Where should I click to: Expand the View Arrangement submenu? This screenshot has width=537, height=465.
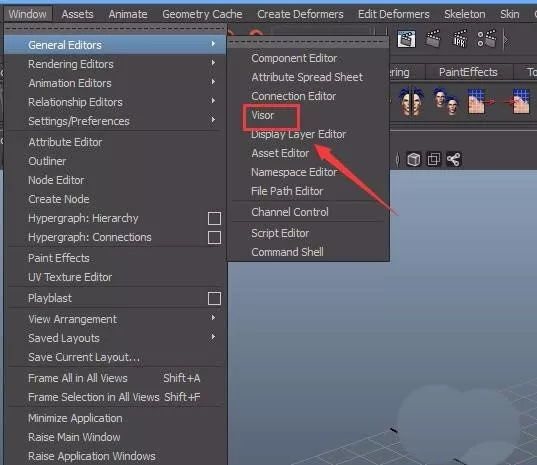coord(115,319)
